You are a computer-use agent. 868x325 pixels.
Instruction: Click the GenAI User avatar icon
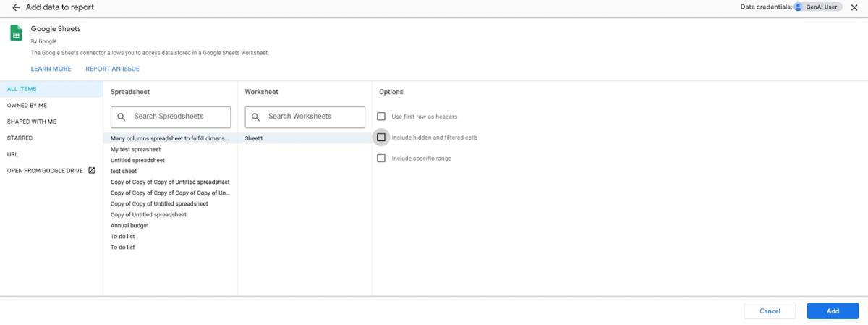point(799,7)
